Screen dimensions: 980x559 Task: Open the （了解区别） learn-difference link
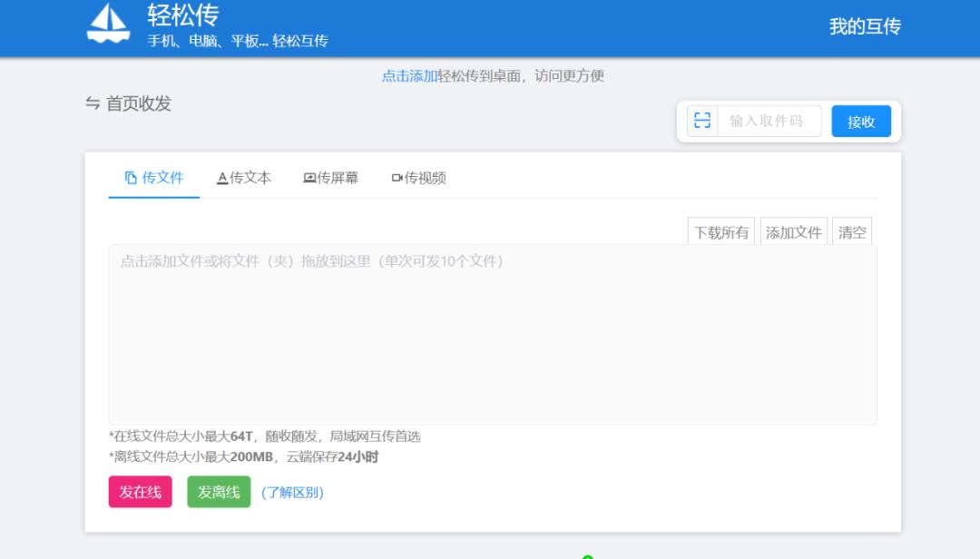click(292, 493)
